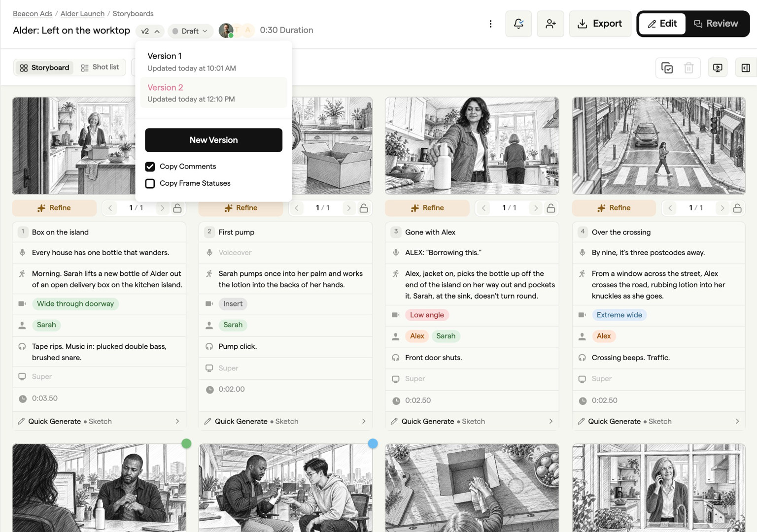Click Refine on frame 2
Viewport: 757px width, 532px height.
241,208
